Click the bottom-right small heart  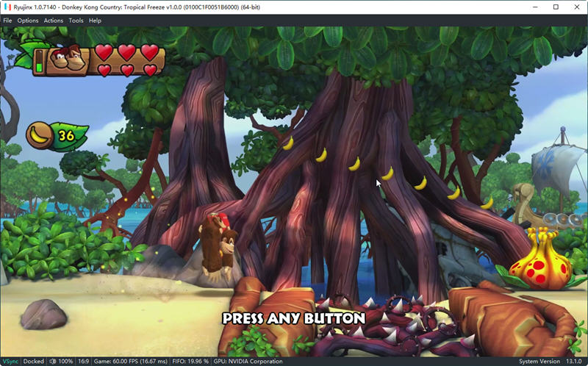tap(150, 70)
